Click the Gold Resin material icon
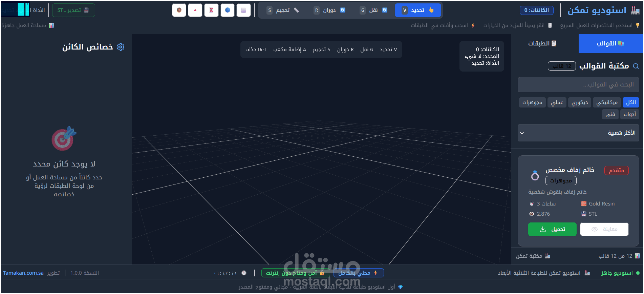The width and height of the screenshot is (644, 294). click(x=584, y=204)
